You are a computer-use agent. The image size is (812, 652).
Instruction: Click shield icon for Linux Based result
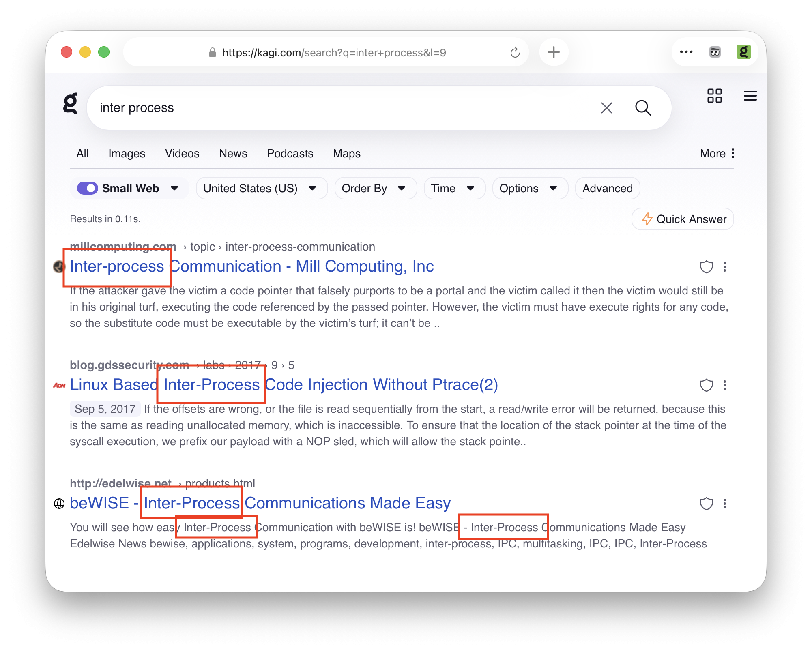coord(706,385)
